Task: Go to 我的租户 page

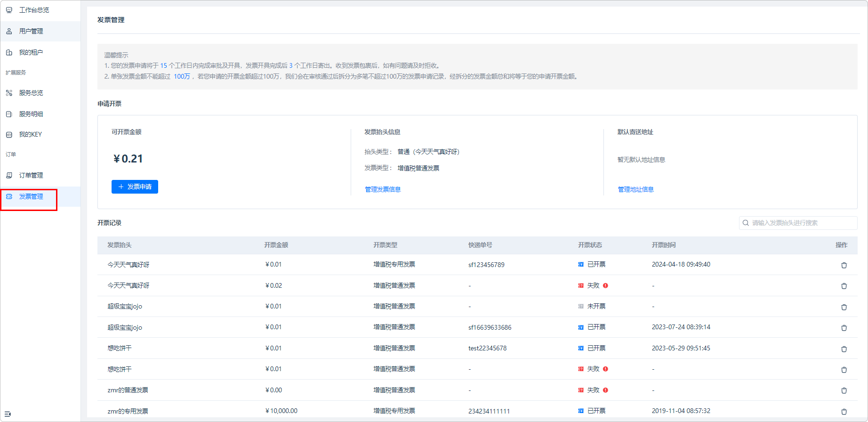Action: 40,52
